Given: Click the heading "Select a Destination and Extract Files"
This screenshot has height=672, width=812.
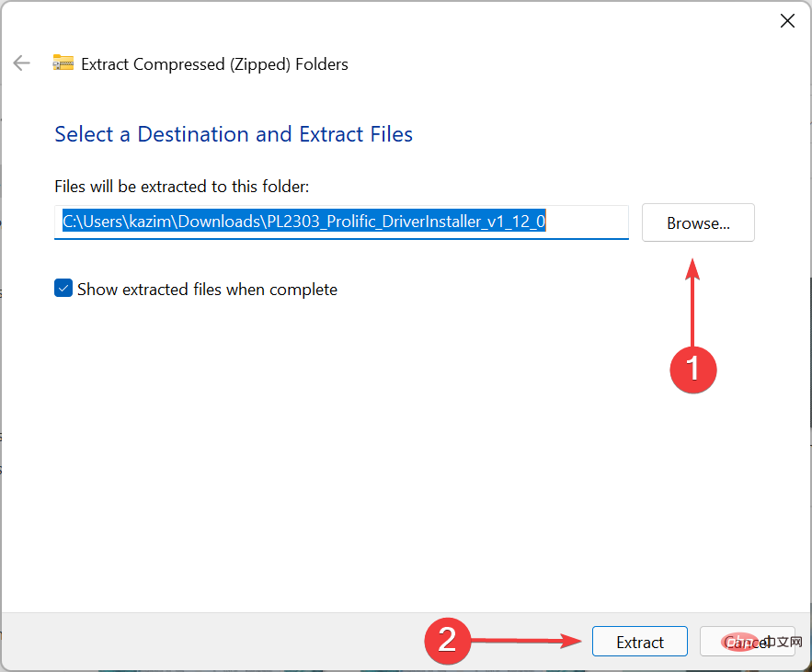Looking at the screenshot, I should coord(233,134).
